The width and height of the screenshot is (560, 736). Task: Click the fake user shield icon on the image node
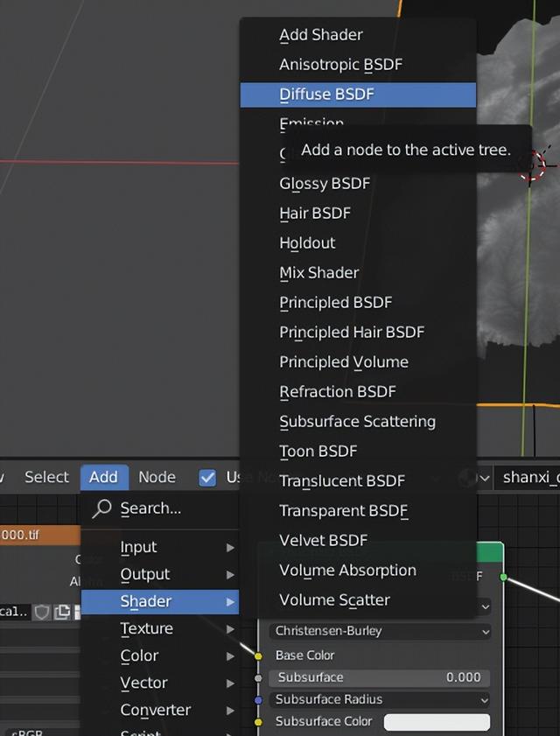(42, 612)
